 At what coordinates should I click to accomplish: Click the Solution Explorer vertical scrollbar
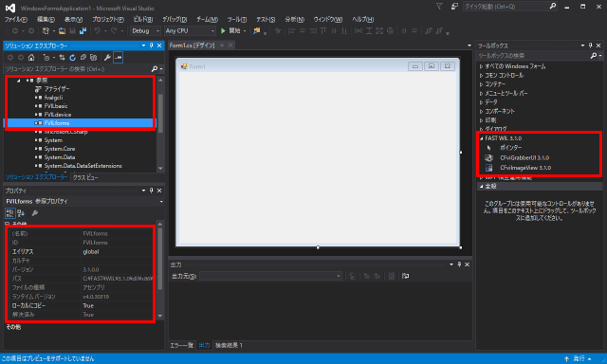160,124
